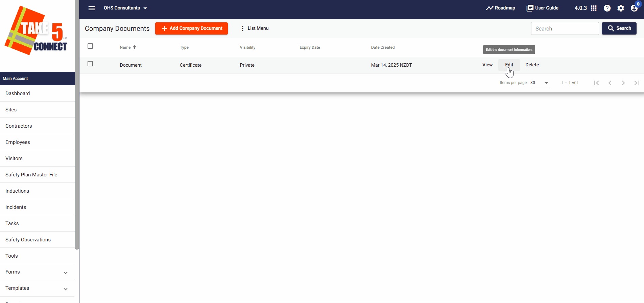Open Incidents in the sidebar
Screen dimensions: 644x303
[x=37, y=207]
